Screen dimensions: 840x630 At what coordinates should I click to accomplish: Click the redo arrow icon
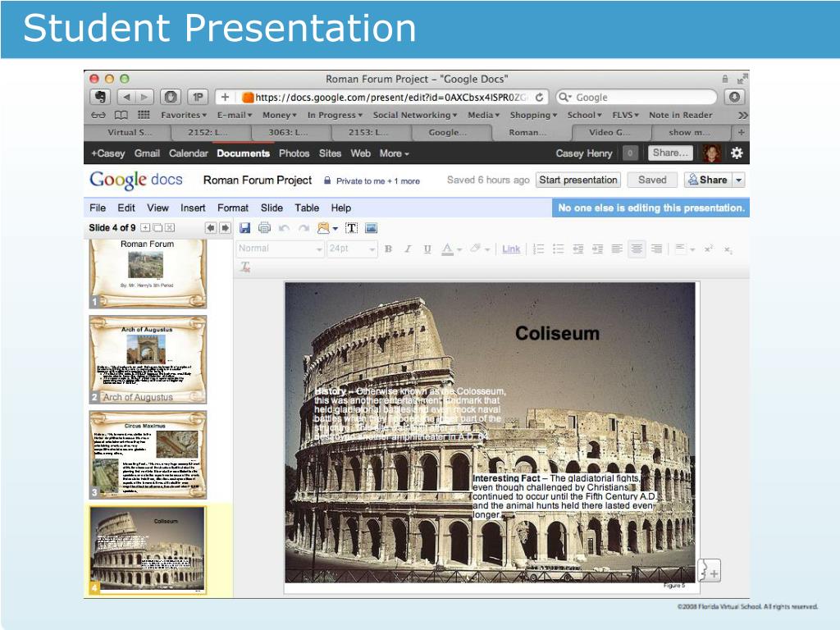pos(304,228)
